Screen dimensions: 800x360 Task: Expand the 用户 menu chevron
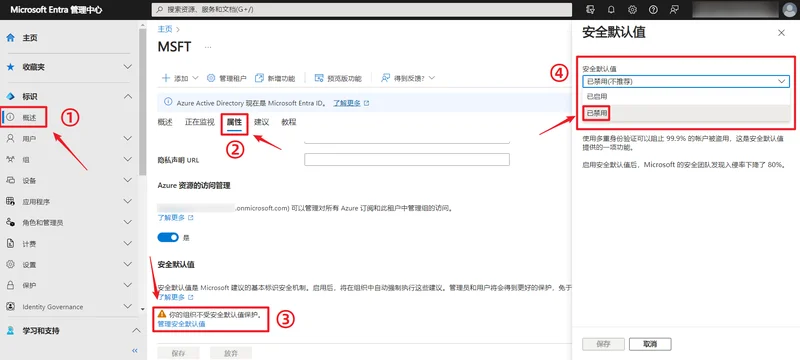click(x=128, y=138)
